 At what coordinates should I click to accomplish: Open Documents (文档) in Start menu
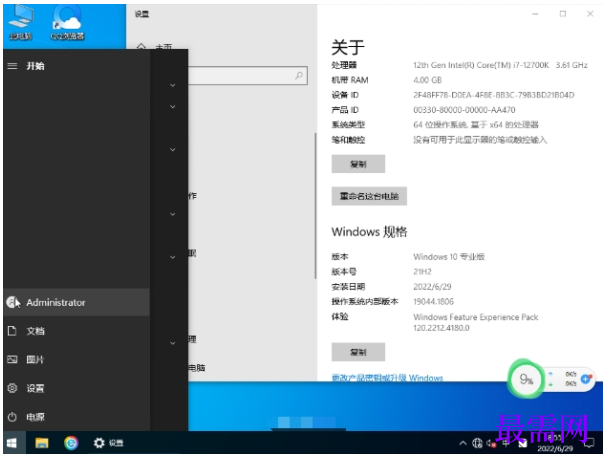pos(76,331)
